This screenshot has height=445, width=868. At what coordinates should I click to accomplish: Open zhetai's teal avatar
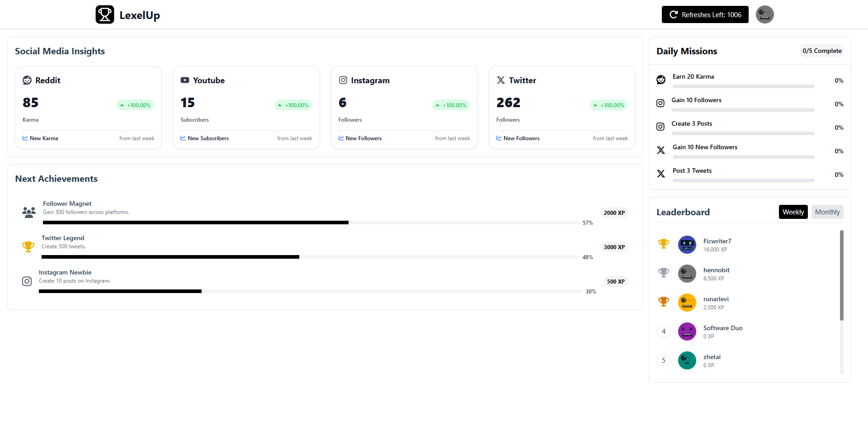(687, 360)
